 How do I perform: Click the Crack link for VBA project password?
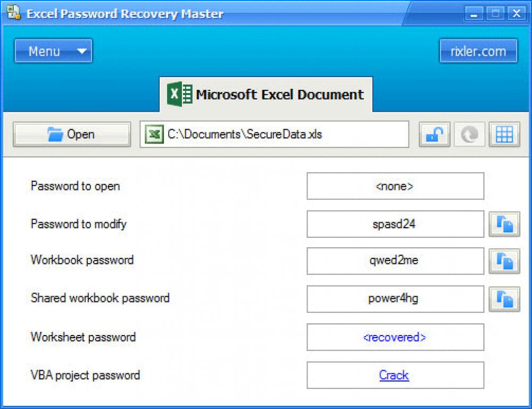tap(394, 375)
